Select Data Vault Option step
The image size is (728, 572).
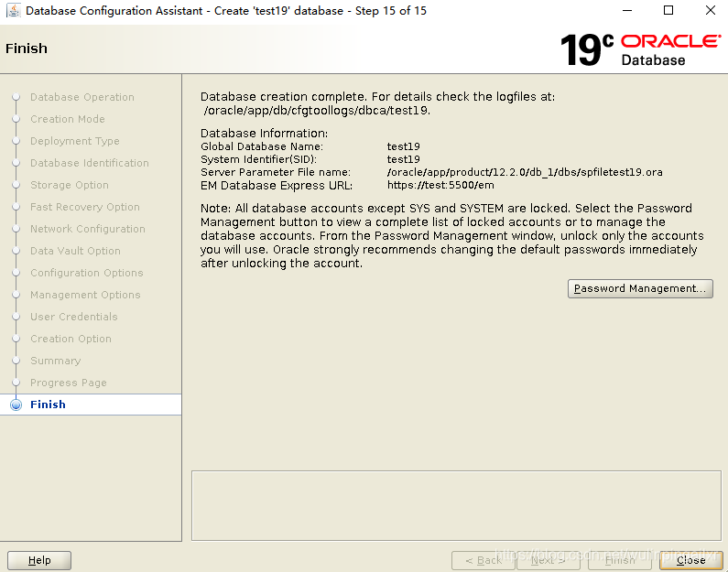tap(75, 251)
